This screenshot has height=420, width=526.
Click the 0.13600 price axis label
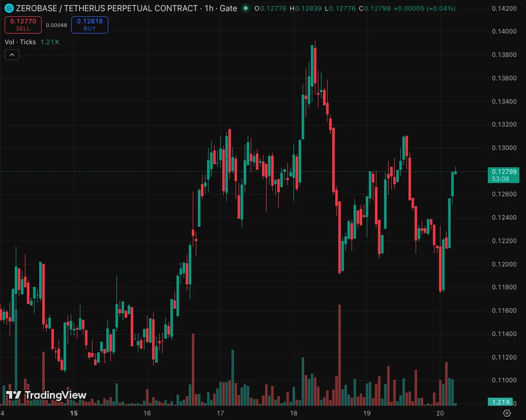[x=504, y=78]
